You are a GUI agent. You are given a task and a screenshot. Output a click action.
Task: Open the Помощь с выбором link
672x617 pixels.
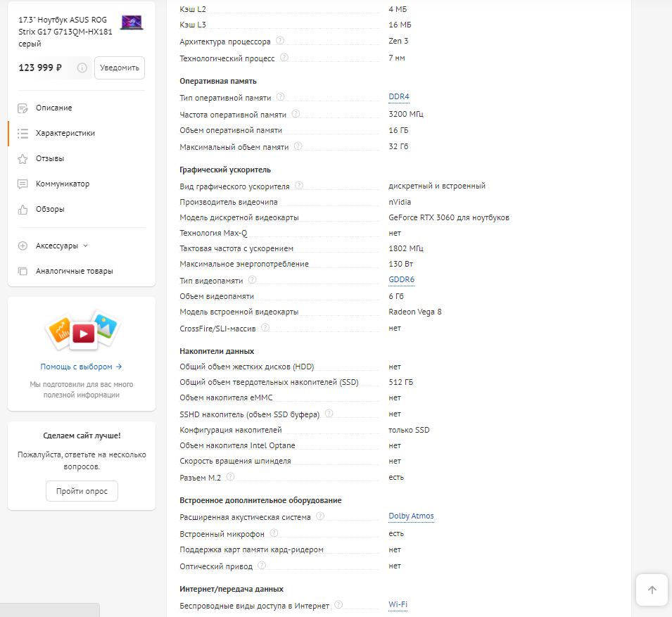point(81,367)
